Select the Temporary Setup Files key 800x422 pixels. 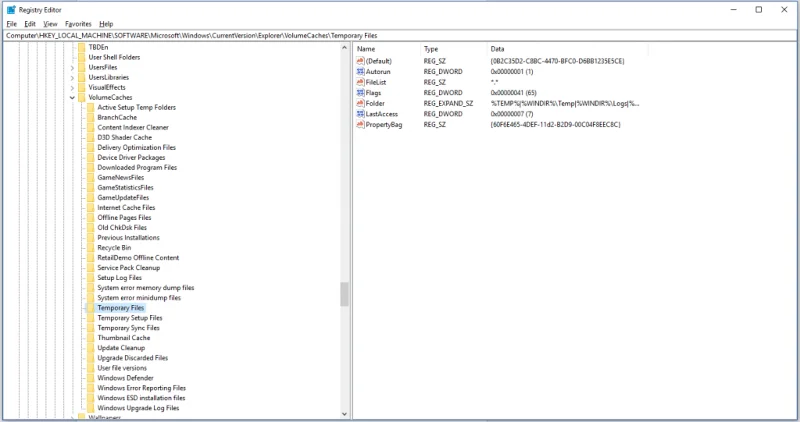pos(130,318)
